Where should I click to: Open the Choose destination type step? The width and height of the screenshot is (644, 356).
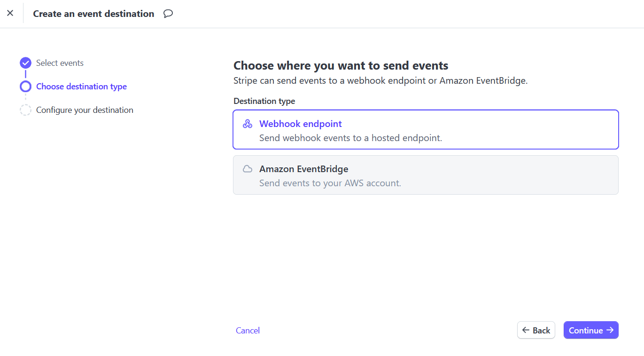(x=81, y=87)
